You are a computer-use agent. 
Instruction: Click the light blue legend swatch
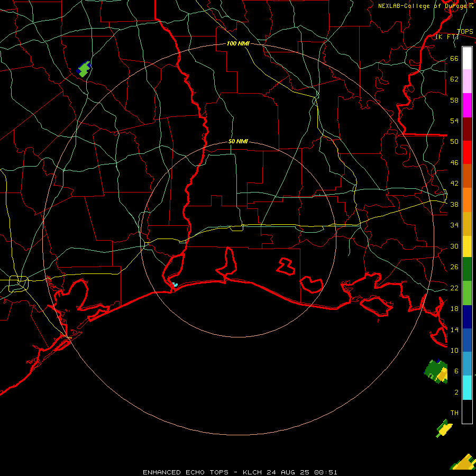tap(467, 364)
